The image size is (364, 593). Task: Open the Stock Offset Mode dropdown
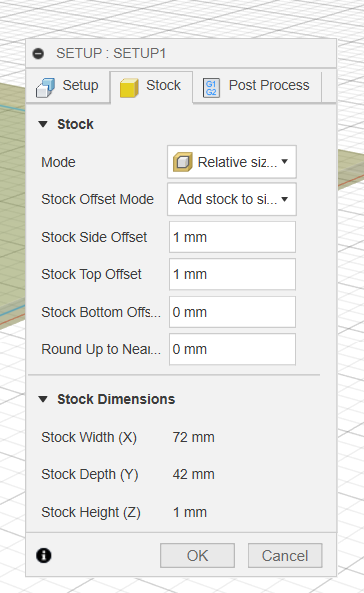click(232, 199)
